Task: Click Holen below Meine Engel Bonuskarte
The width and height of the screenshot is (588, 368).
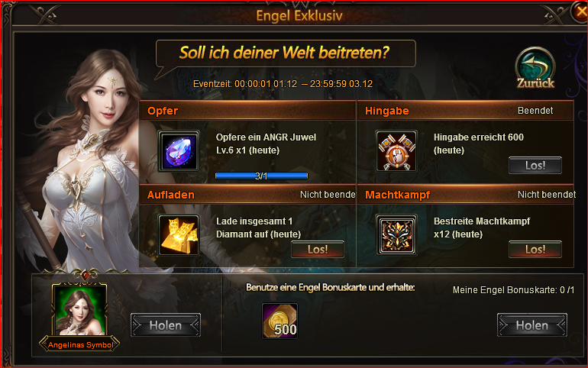Action: tap(532, 325)
